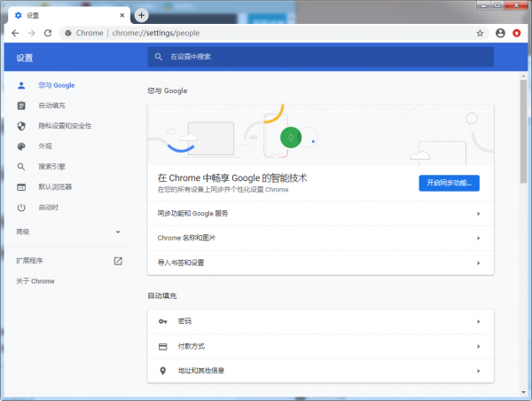This screenshot has width=532, height=401.
Task: Click the magnifier icon for 搜索引擎
Action: tap(21, 167)
